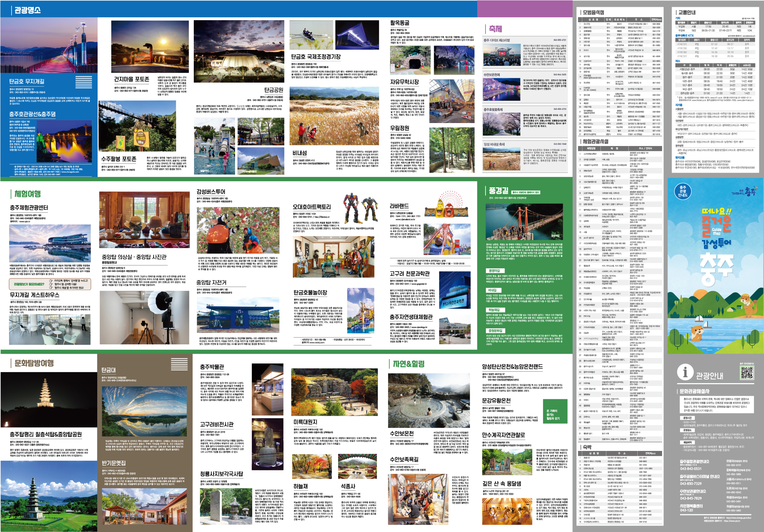Click the green 체험여행 section header
This screenshot has height=532, width=764.
click(x=27, y=194)
